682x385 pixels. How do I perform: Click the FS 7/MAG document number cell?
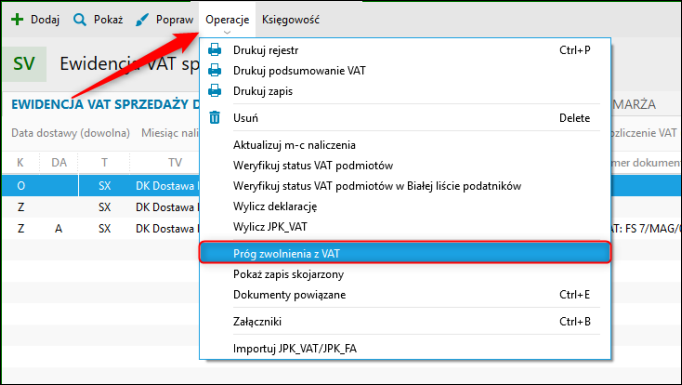pos(645,228)
